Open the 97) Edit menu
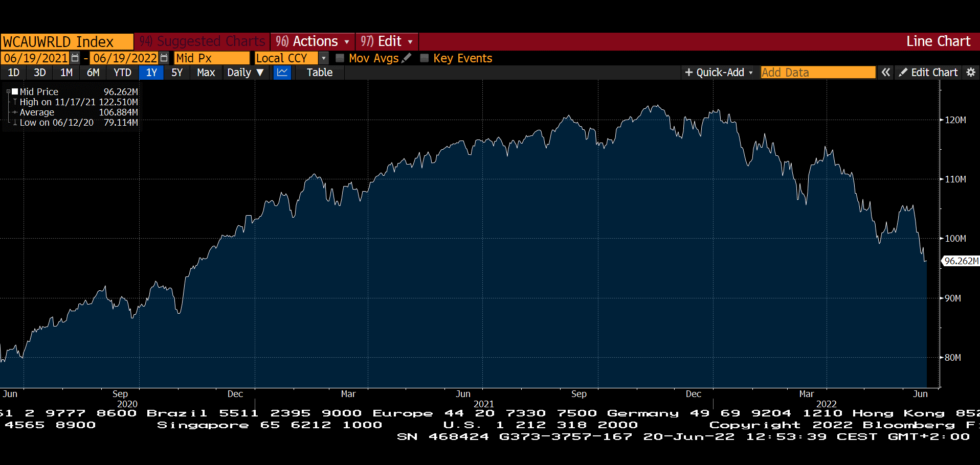Screen dimensions: 980x465 [387, 41]
